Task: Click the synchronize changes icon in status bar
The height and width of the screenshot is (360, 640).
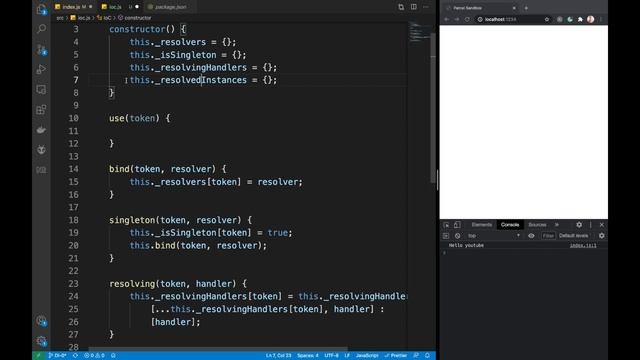Action: (x=75, y=356)
